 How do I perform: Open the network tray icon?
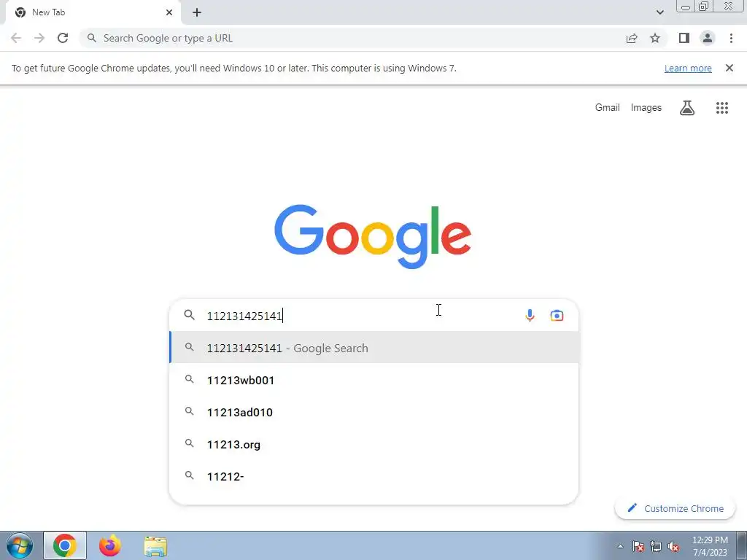tap(656, 546)
